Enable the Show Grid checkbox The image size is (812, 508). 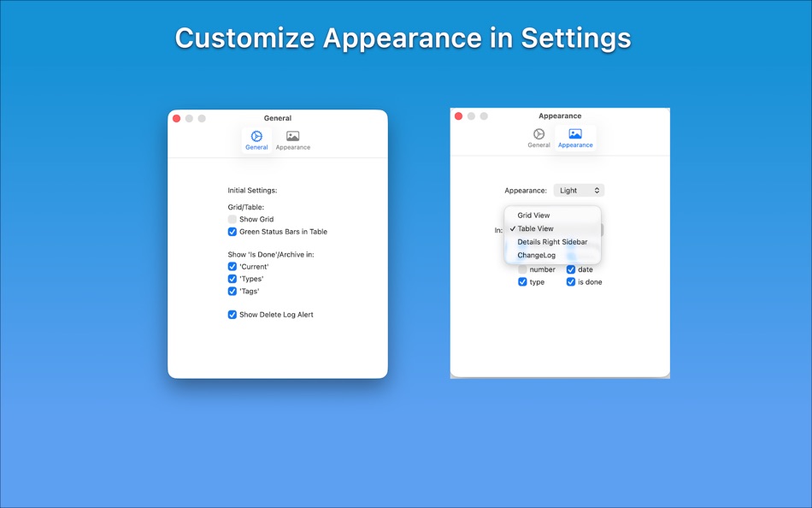pyautogui.click(x=232, y=219)
